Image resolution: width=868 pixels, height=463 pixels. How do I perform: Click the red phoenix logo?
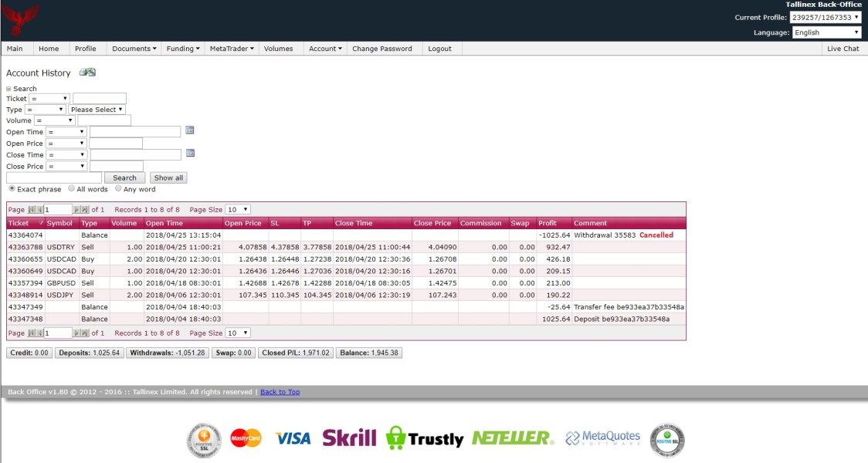tap(21, 20)
